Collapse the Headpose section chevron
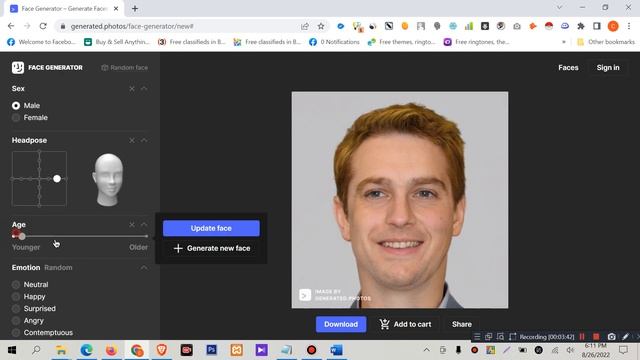Screen dimensions: 640x360 (144, 140)
